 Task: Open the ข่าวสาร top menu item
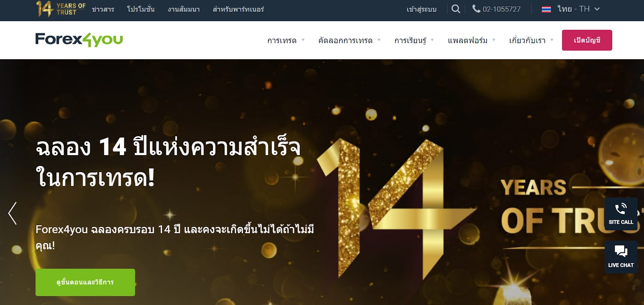103,9
